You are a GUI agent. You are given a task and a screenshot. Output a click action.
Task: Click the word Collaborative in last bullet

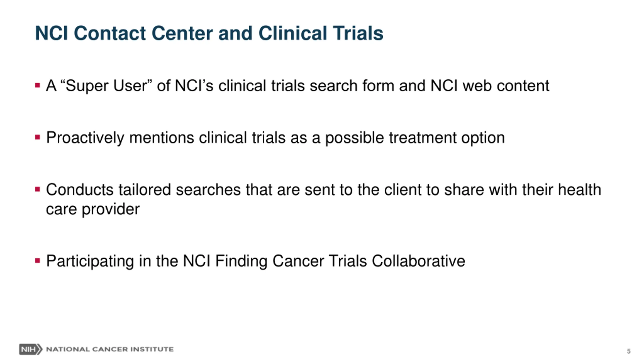coord(419,261)
